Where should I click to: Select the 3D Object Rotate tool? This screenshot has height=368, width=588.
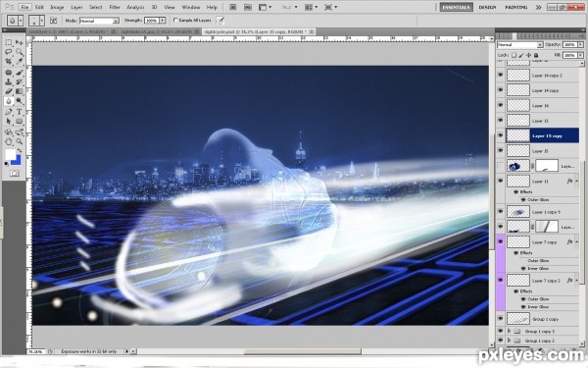pos(9,132)
